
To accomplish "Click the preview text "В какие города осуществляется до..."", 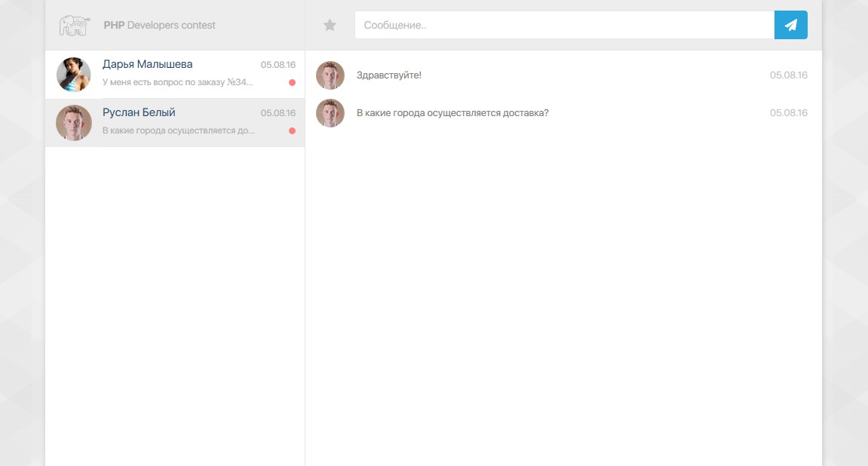I will point(179,130).
